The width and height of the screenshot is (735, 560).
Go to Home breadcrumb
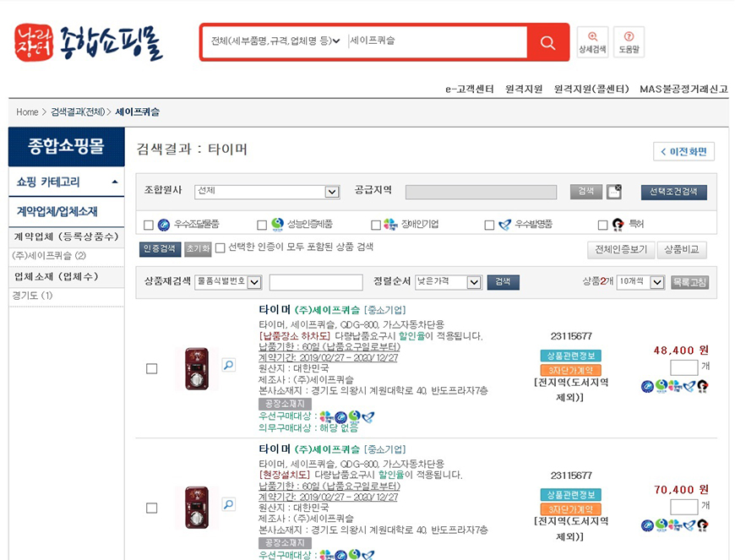coord(27,112)
